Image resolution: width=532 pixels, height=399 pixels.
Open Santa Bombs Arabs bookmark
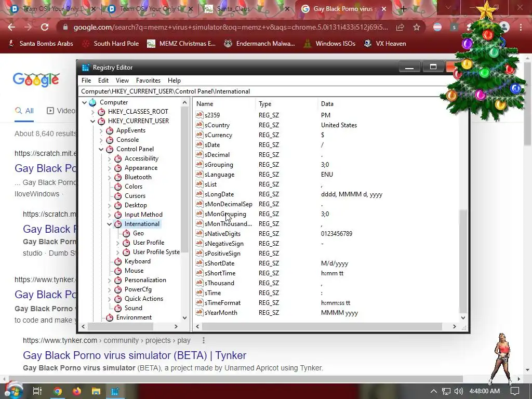[x=41, y=44]
